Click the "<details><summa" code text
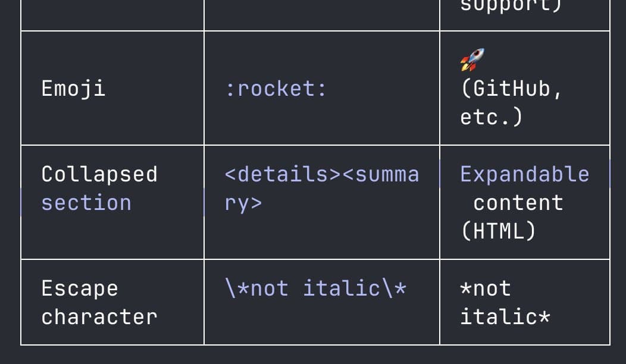 coord(322,174)
